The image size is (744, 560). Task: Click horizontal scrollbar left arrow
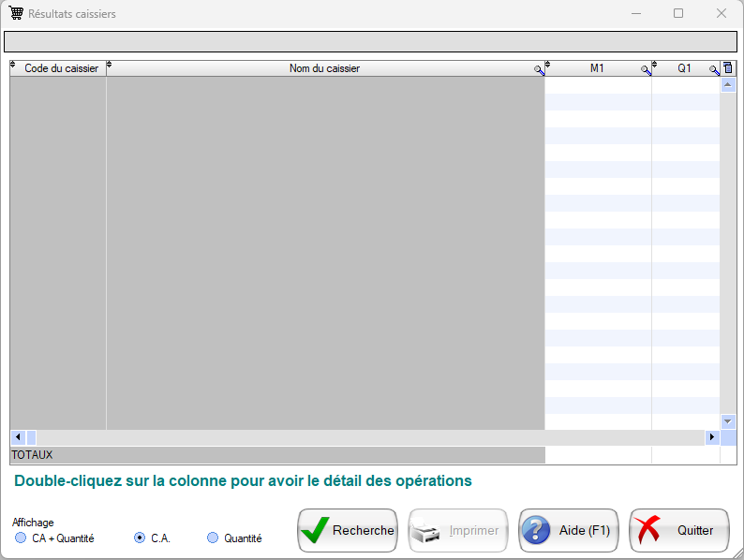[x=18, y=437]
